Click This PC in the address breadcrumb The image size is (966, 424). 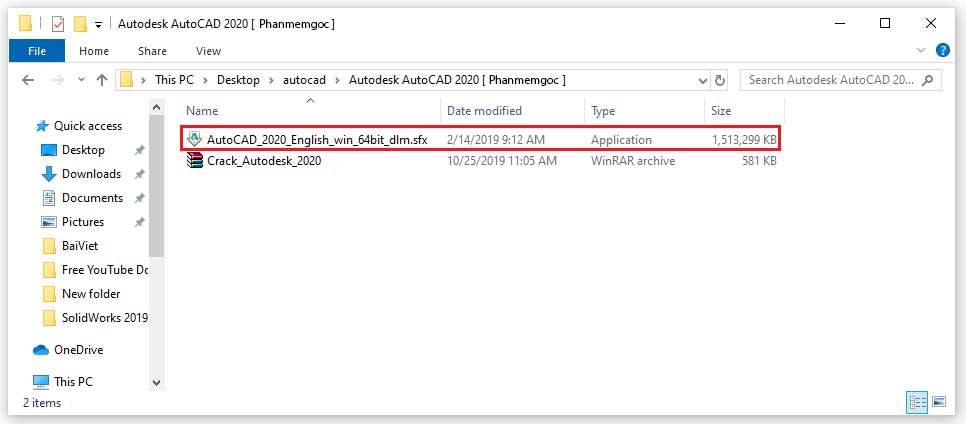point(174,80)
